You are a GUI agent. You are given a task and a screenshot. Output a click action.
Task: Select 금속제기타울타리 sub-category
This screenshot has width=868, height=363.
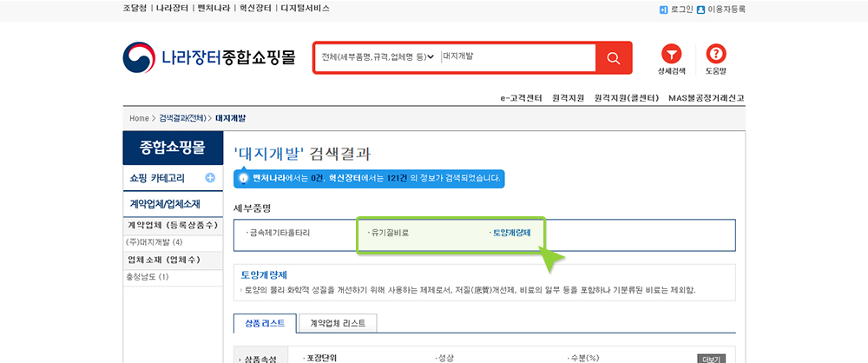[278, 233]
